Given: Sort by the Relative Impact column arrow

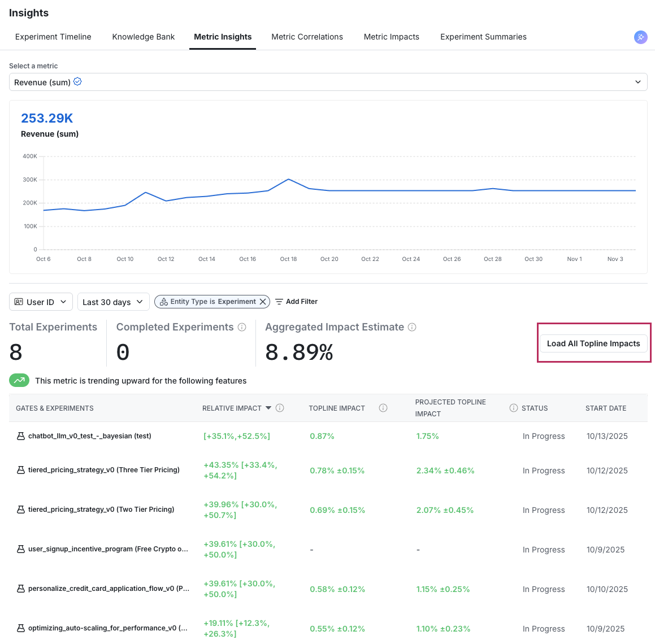Looking at the screenshot, I should [268, 408].
